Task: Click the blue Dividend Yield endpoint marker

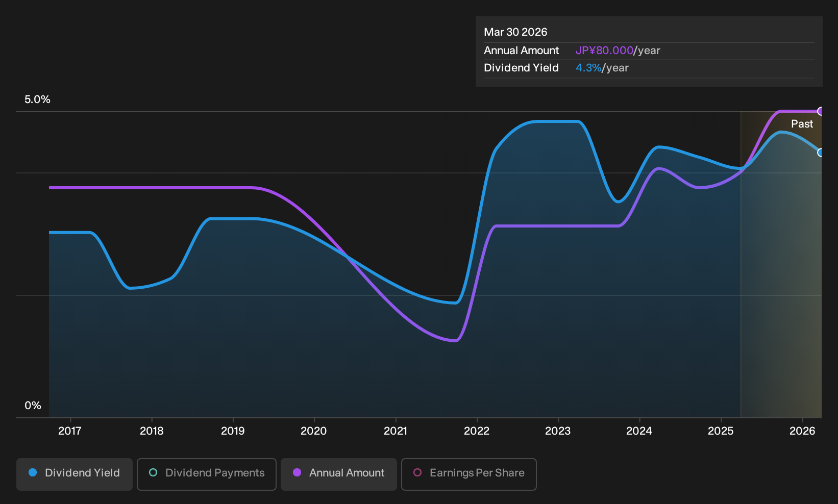Action: [820, 153]
